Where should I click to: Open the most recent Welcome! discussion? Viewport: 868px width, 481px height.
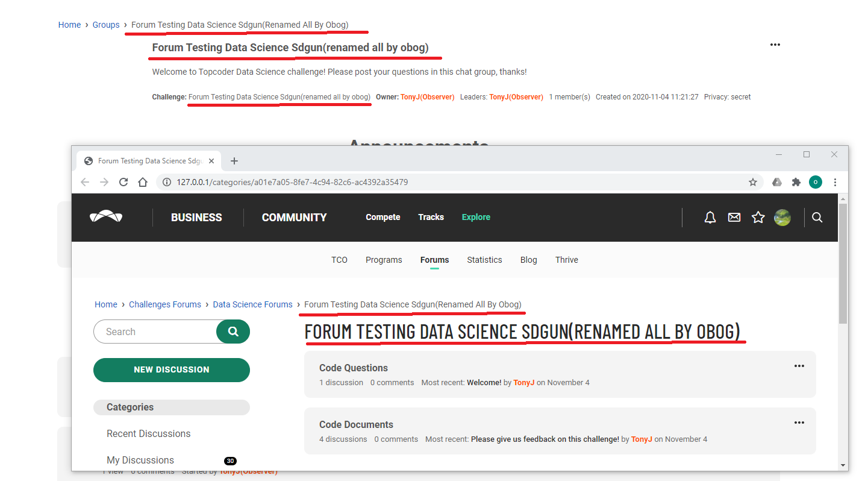484,383
